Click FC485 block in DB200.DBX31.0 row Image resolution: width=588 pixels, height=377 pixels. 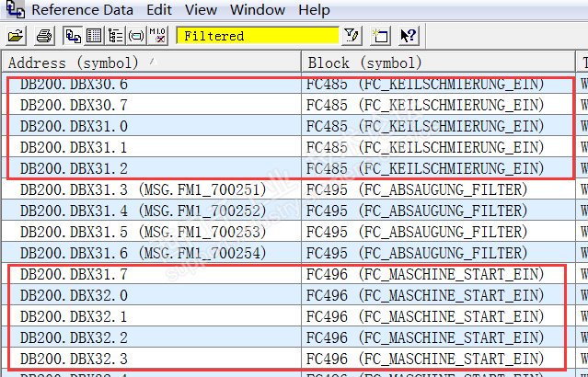(x=425, y=126)
